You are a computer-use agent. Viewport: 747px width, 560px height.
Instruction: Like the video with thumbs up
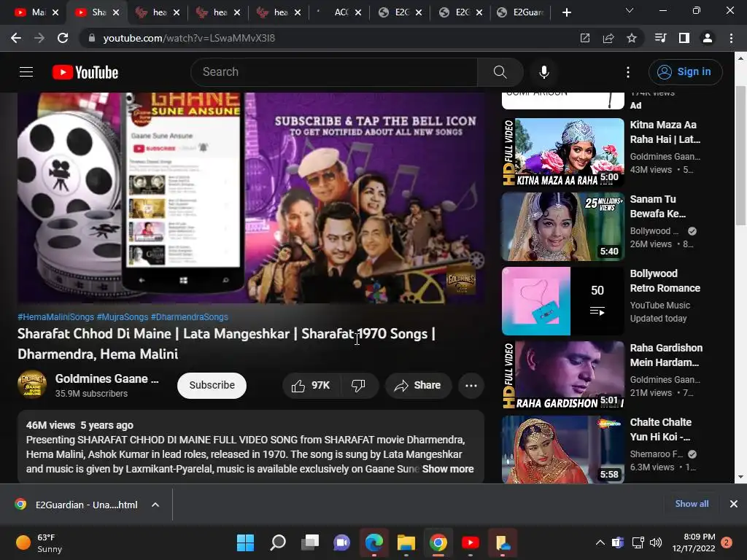(x=311, y=385)
